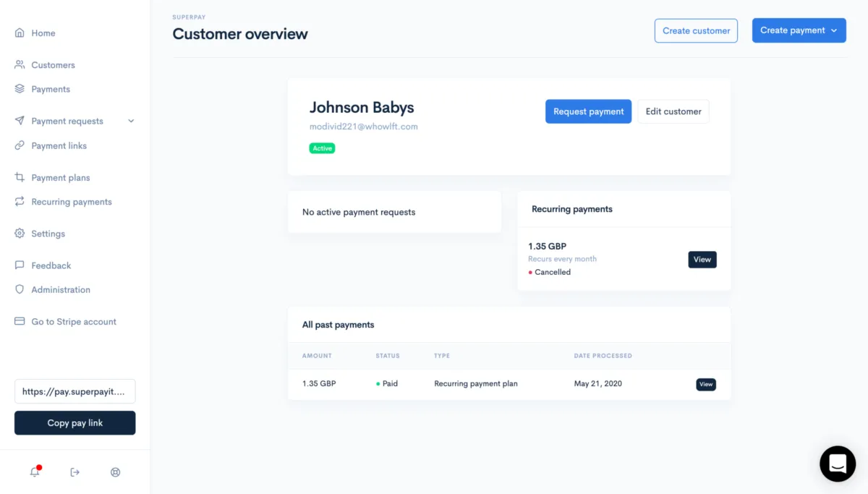Click the SUPERPAY breadcrumb label
868x494 pixels.
pyautogui.click(x=189, y=17)
